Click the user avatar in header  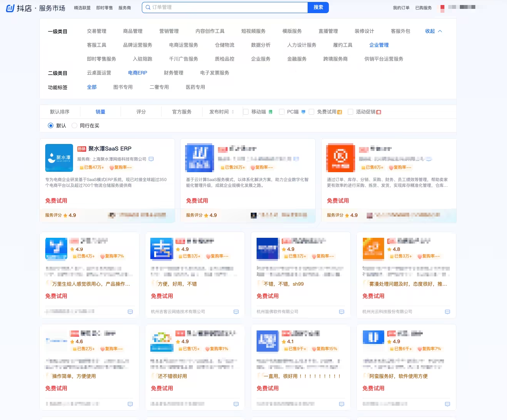(x=442, y=8)
